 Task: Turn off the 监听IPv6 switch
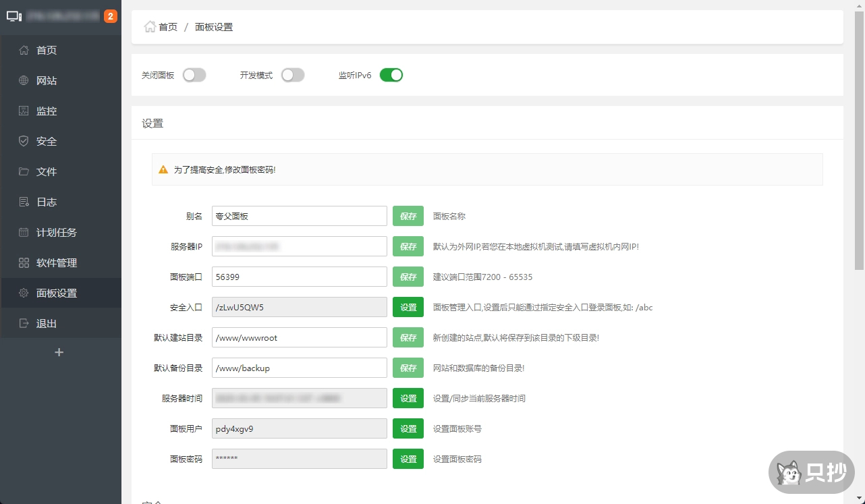tap(391, 75)
